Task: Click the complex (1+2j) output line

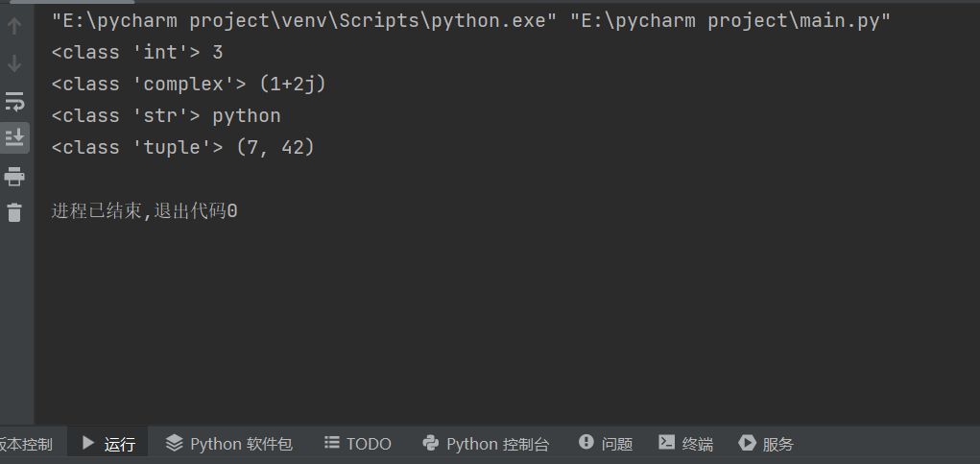Action: (x=188, y=85)
